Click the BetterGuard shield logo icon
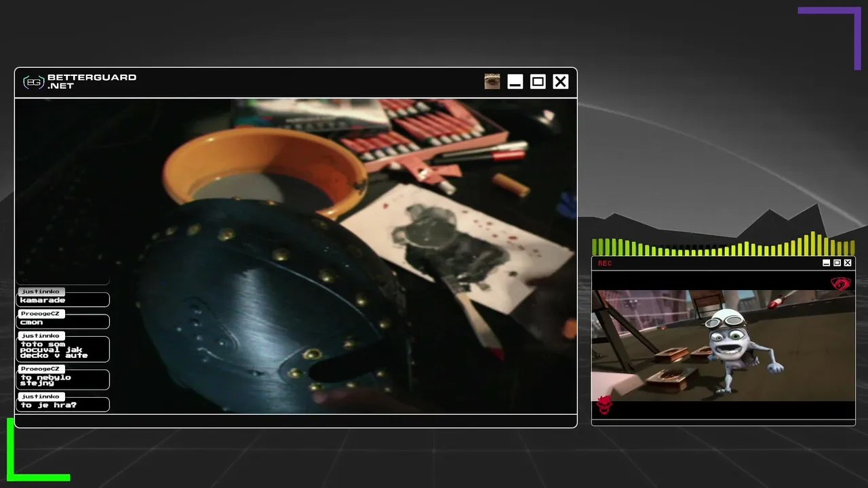This screenshot has width=868, height=488. (x=34, y=82)
